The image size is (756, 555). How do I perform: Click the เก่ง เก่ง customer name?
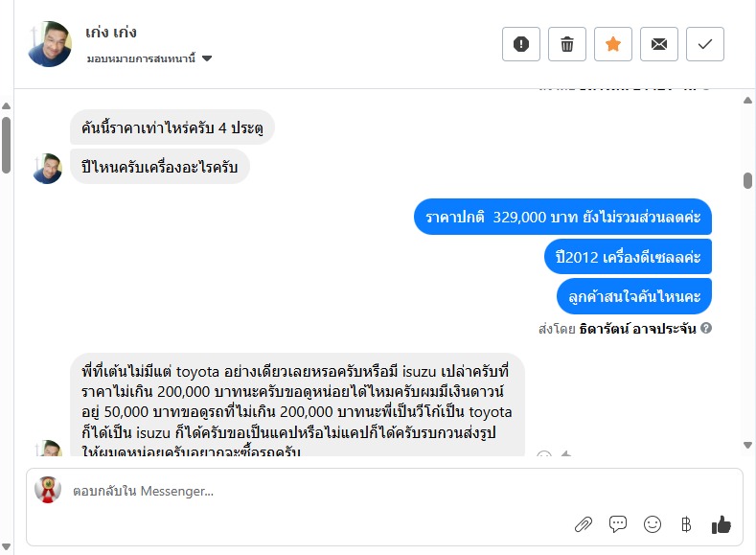pos(113,34)
